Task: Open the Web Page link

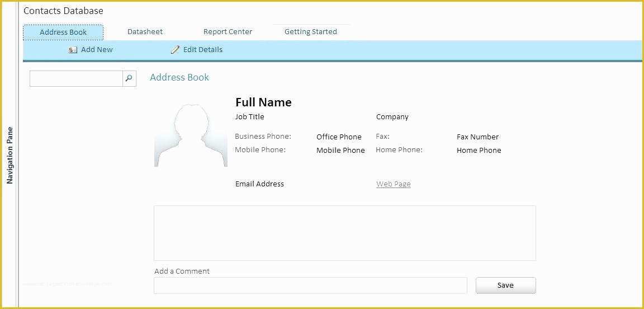Action: pyautogui.click(x=394, y=184)
